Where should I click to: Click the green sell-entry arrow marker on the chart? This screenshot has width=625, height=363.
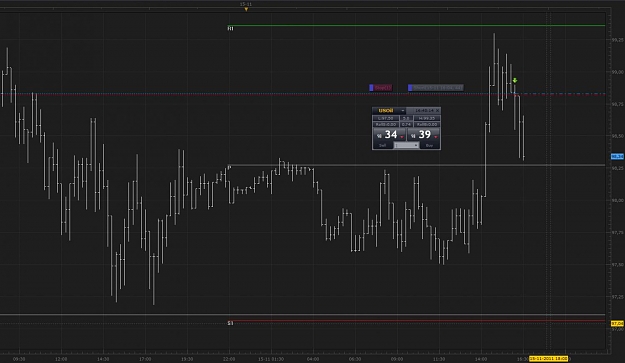click(515, 80)
